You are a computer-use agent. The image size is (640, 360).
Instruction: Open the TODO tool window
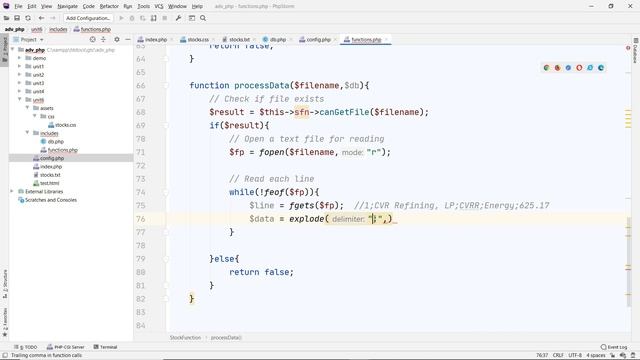pos(25,347)
